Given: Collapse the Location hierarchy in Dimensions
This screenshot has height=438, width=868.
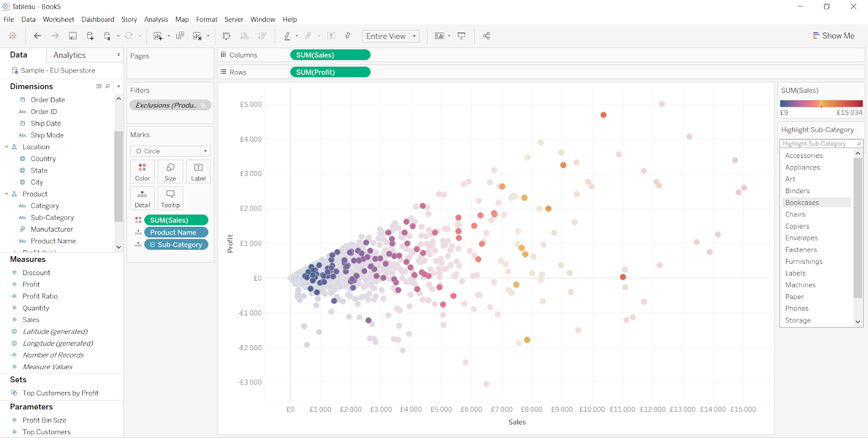Looking at the screenshot, I should pyautogui.click(x=7, y=147).
